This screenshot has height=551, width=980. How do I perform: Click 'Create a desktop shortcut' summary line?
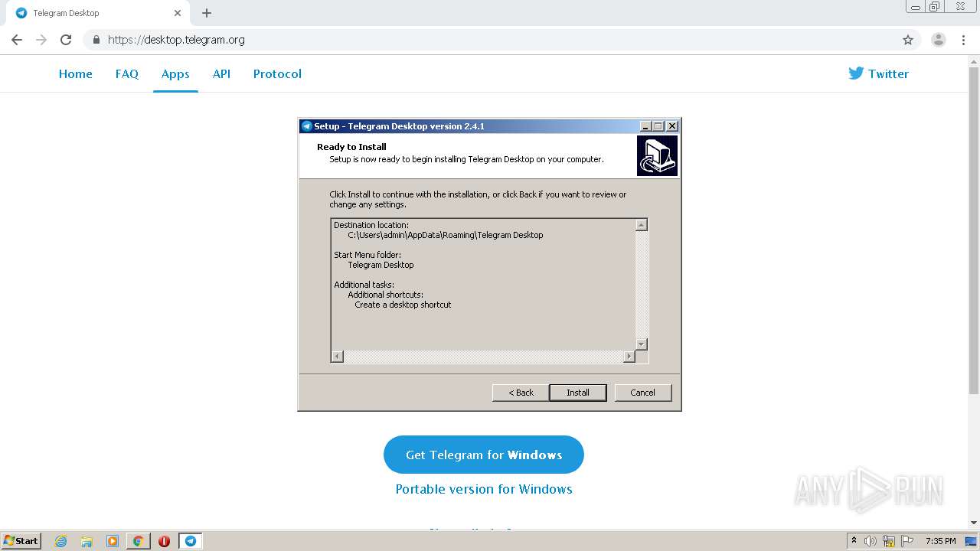coord(403,305)
